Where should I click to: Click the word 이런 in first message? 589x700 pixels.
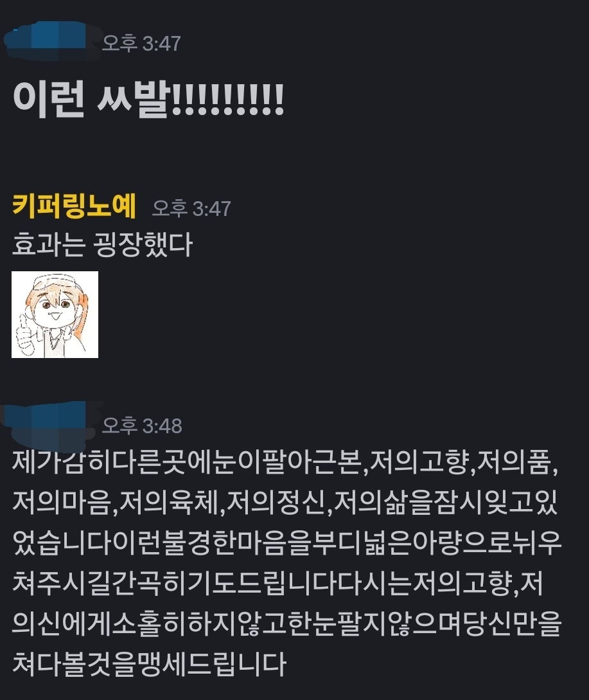[x=49, y=100]
